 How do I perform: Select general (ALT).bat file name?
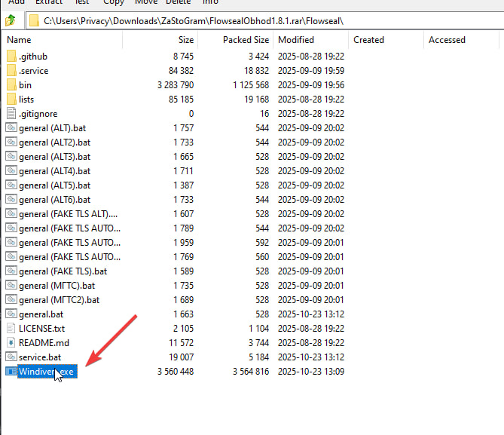53,128
